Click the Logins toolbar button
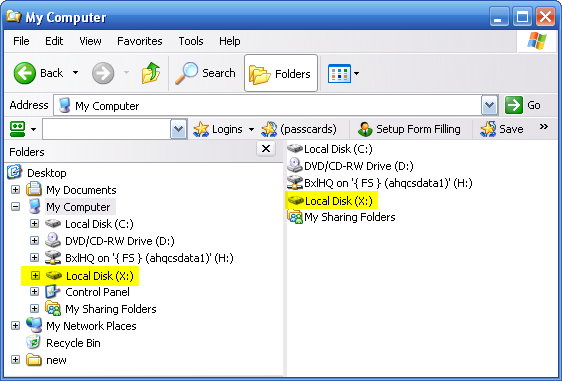The height and width of the screenshot is (381, 562). [x=218, y=129]
